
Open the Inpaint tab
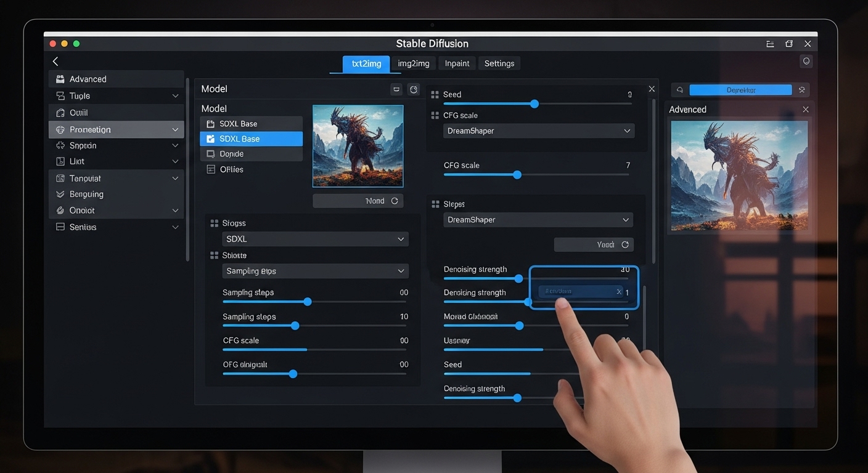(457, 63)
